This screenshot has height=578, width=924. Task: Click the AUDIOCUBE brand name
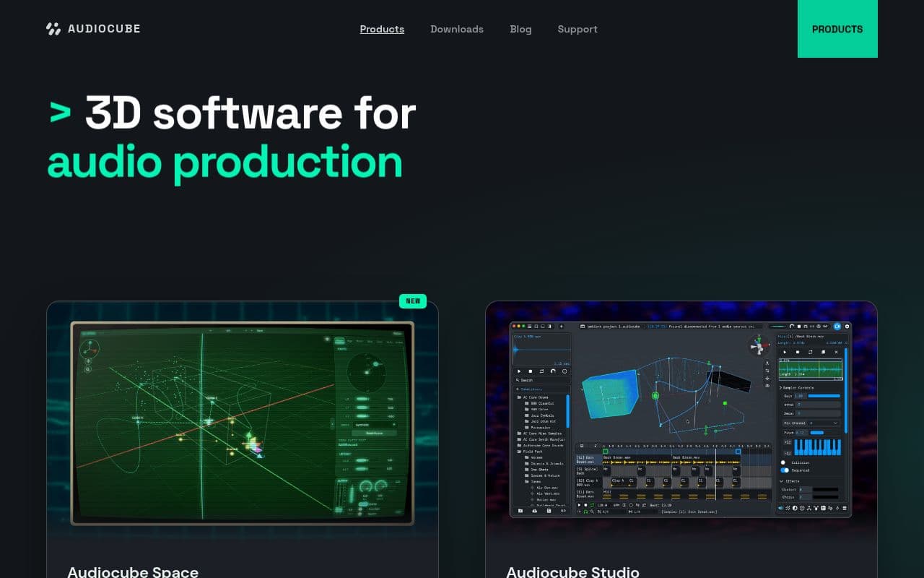(104, 29)
